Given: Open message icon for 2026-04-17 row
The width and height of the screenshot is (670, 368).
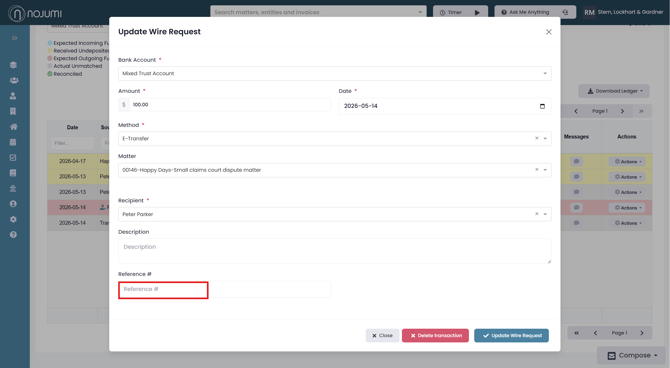Looking at the screenshot, I should (x=576, y=162).
